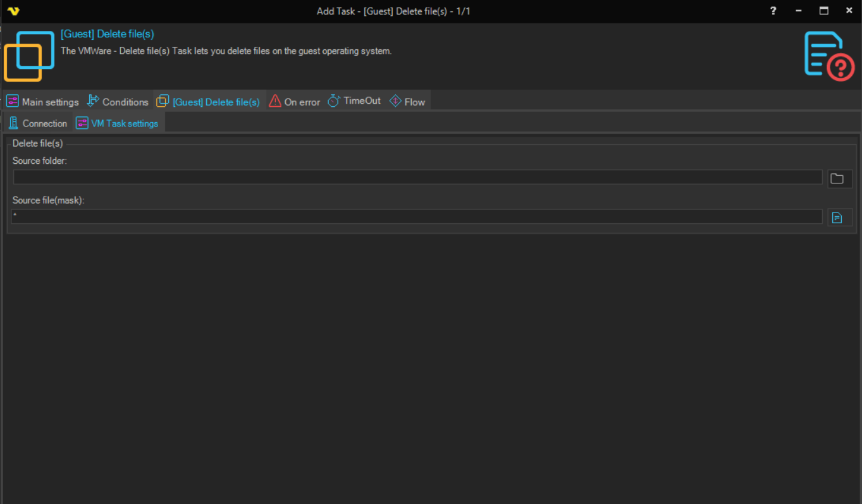862x504 pixels.
Task: Click into the Source folder text field
Action: (417, 177)
